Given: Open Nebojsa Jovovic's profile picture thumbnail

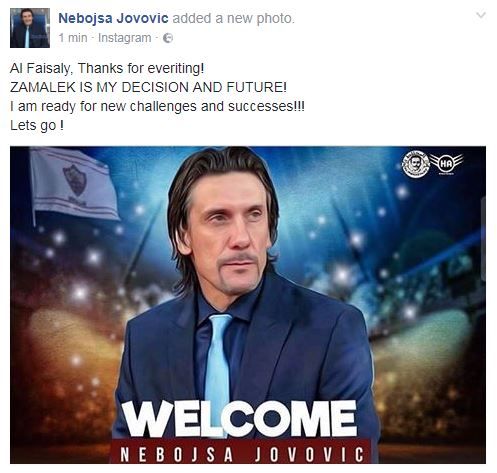Looking at the screenshot, I should pyautogui.click(x=30, y=28).
